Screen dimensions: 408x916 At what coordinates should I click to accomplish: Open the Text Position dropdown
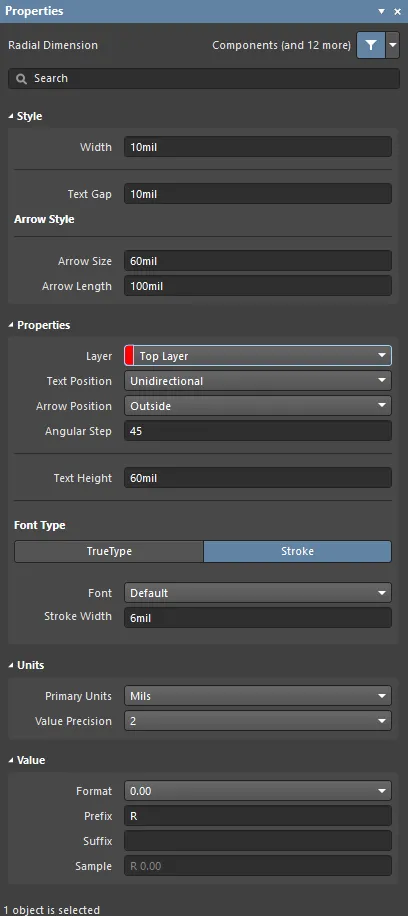[x=258, y=381]
